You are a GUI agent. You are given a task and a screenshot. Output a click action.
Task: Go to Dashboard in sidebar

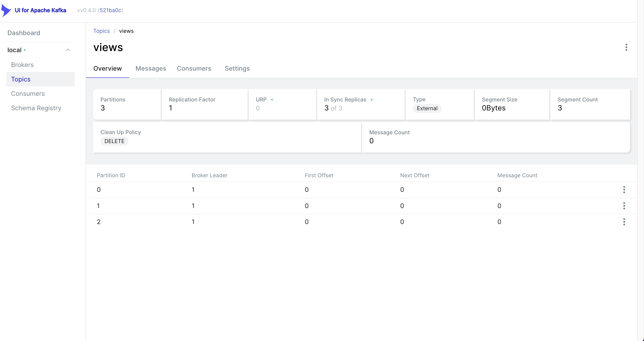click(24, 33)
